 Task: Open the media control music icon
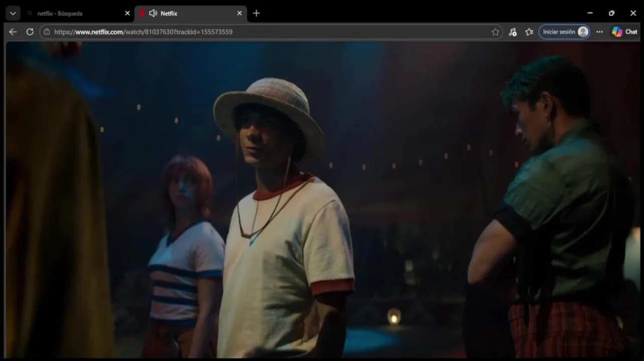click(x=512, y=32)
